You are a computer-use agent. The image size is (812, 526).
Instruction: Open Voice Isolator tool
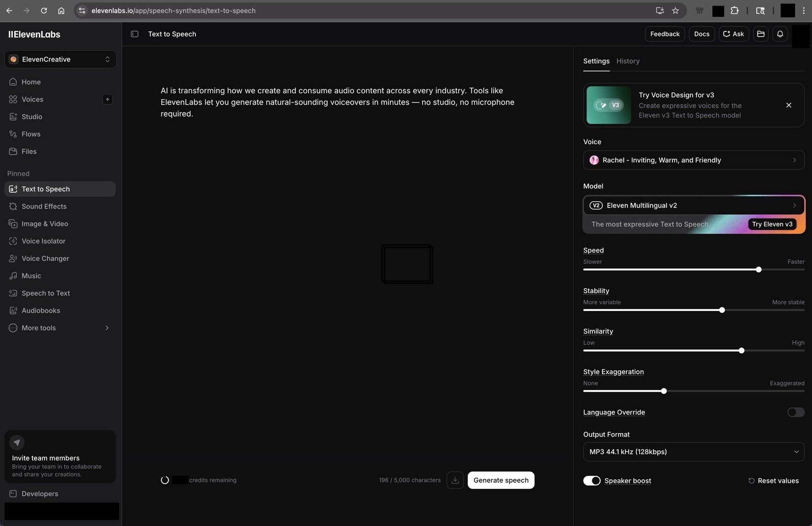60,241
